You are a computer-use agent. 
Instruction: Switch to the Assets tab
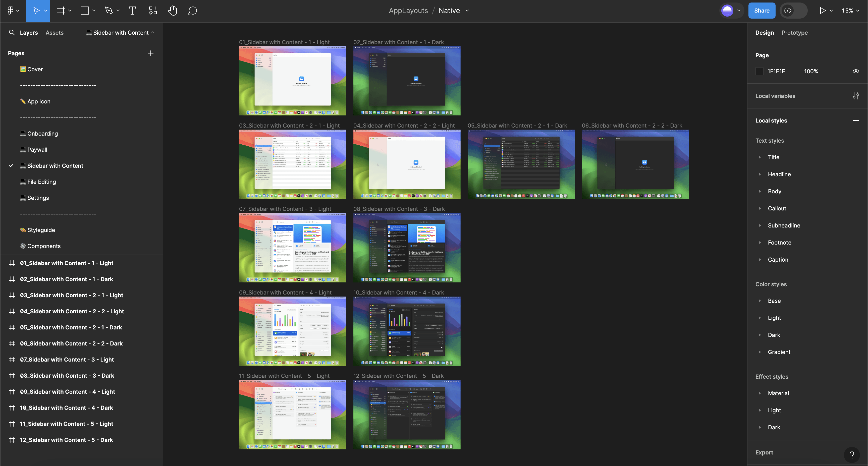click(55, 33)
